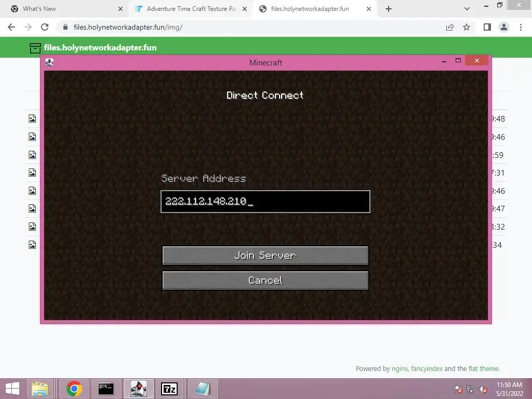This screenshot has width=532, height=399.
Task: Minimize the Minecraft window
Action: click(x=444, y=61)
